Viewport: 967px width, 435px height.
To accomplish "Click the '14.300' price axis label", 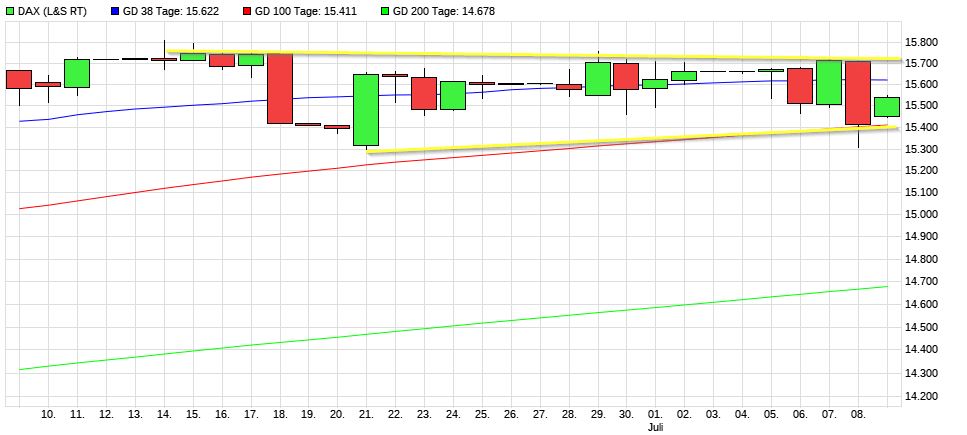I will pos(921,373).
